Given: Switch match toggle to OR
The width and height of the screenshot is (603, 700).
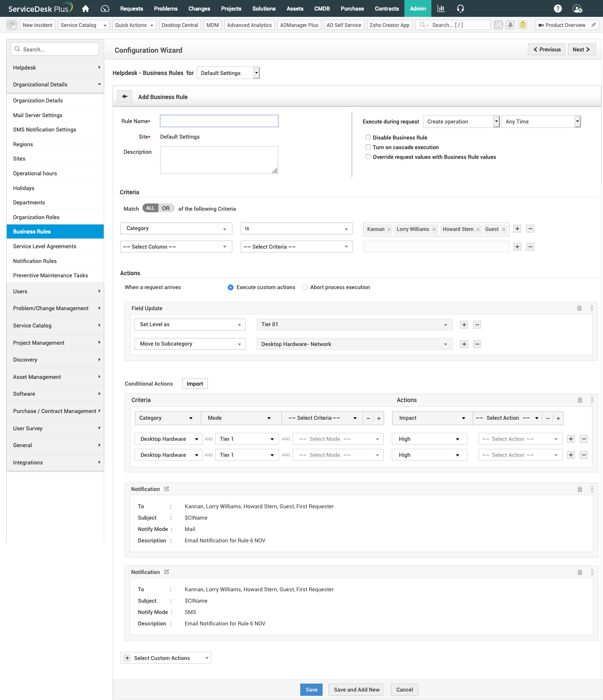Looking at the screenshot, I should 166,208.
